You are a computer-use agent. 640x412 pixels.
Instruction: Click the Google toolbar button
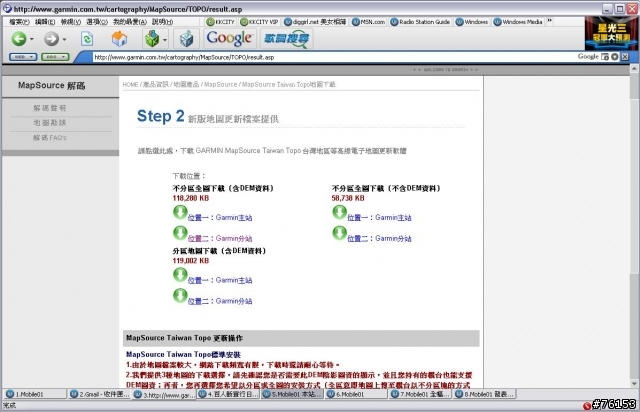(229, 38)
